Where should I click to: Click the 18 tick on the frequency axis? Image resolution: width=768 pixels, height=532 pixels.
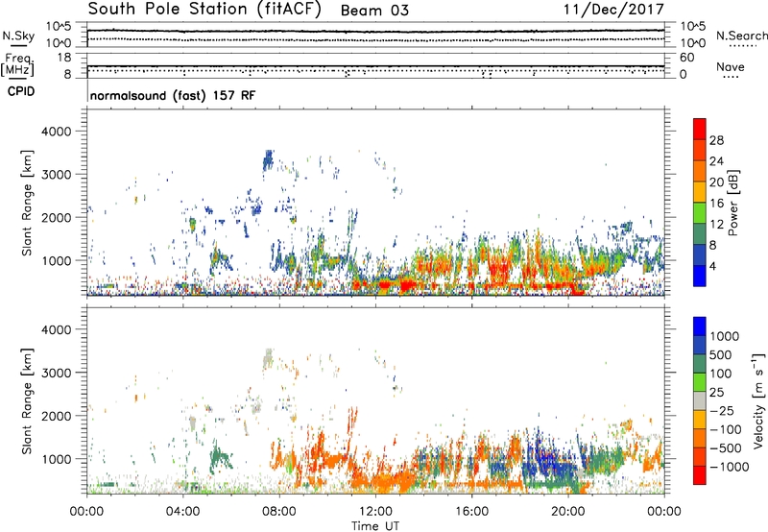pos(64,58)
